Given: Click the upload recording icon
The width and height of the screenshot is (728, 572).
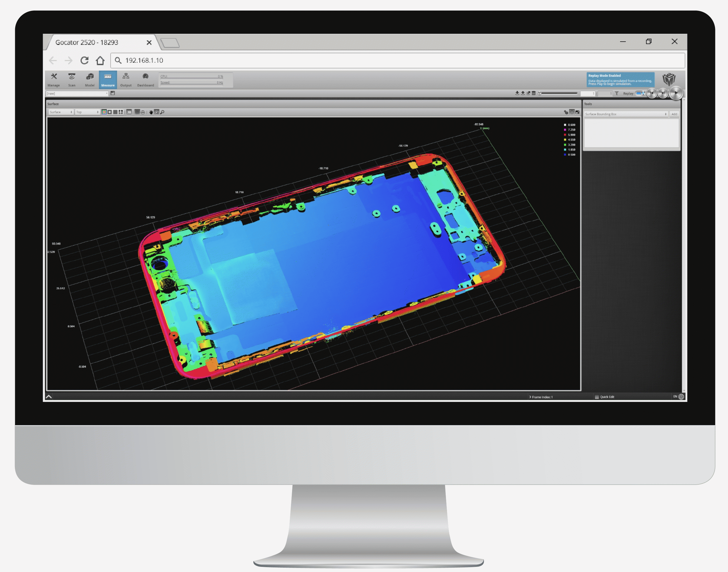Looking at the screenshot, I should click(523, 93).
